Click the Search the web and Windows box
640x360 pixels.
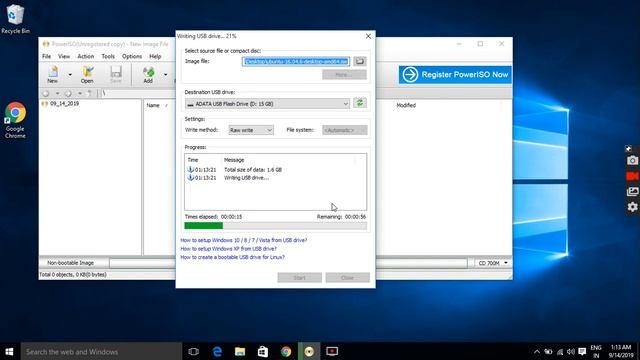[101, 351]
